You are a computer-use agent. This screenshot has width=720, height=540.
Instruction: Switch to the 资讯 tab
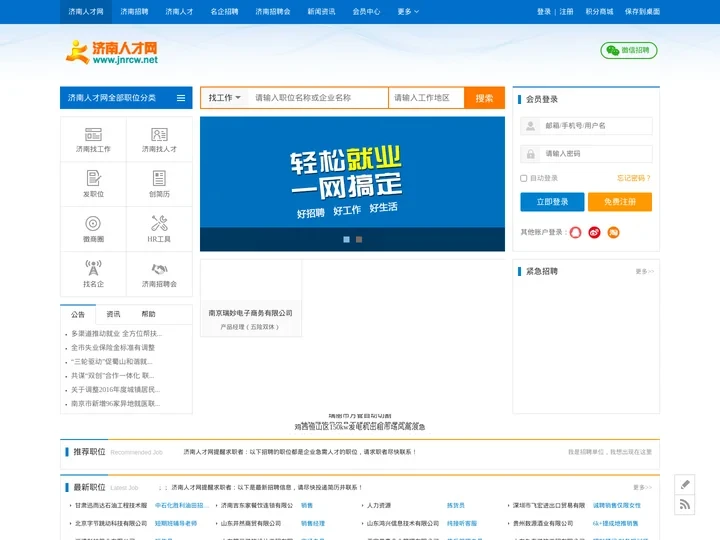pyautogui.click(x=113, y=314)
